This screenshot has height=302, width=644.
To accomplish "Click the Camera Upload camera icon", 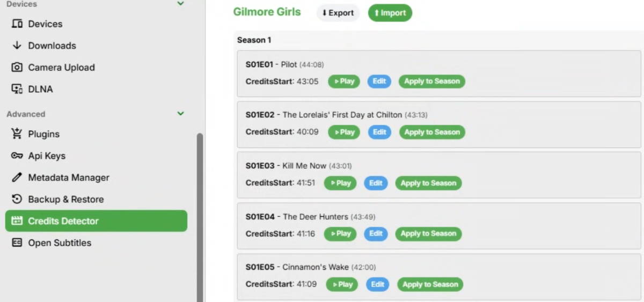I will 17,67.
